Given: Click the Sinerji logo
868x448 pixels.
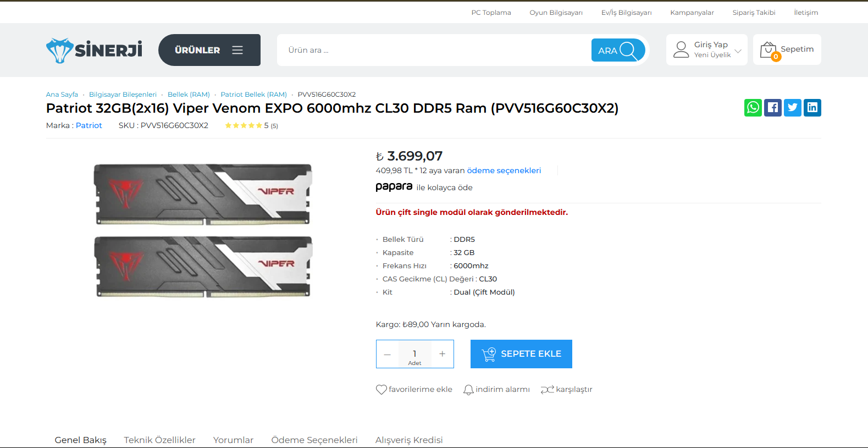Looking at the screenshot, I should 94,50.
